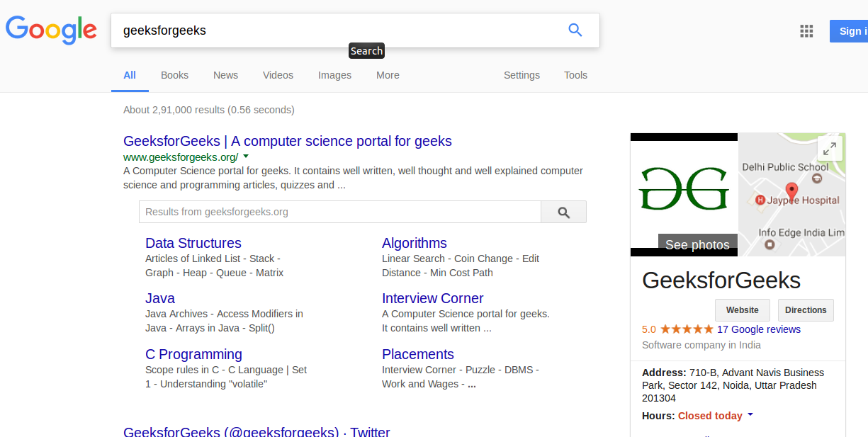Open the More search categories menu
Screen dimensions: 868x437
point(388,75)
